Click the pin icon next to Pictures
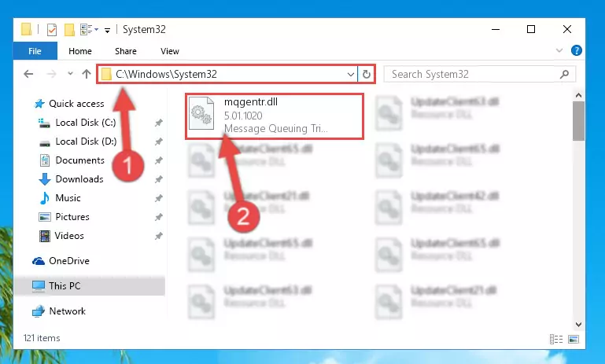 pos(159,218)
